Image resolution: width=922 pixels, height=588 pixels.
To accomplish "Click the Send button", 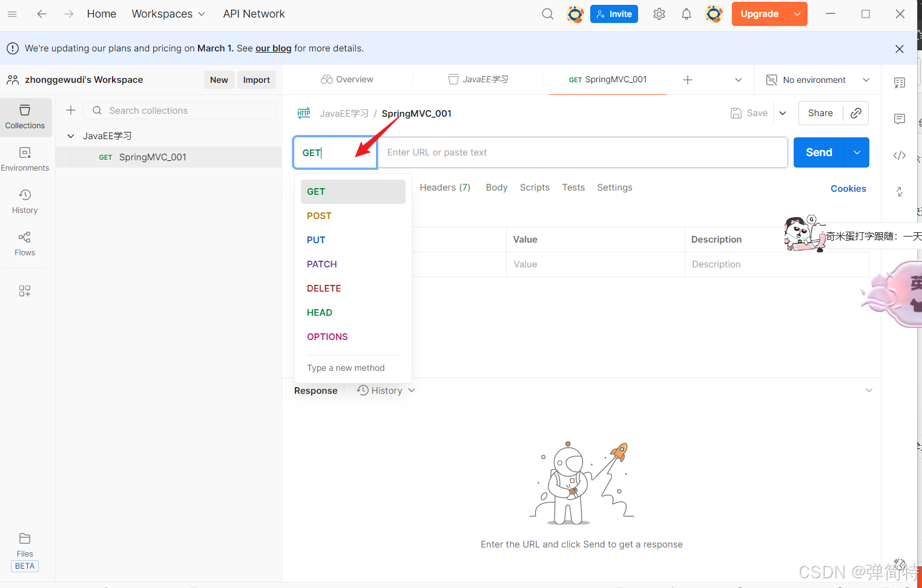I will coord(819,152).
